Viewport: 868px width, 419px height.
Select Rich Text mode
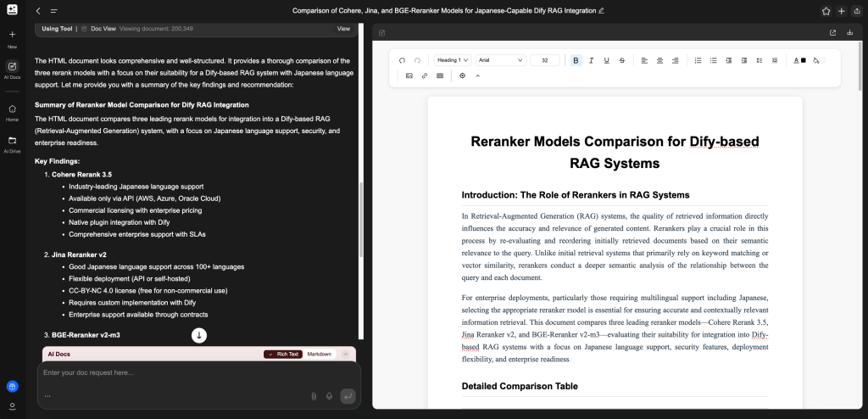283,355
